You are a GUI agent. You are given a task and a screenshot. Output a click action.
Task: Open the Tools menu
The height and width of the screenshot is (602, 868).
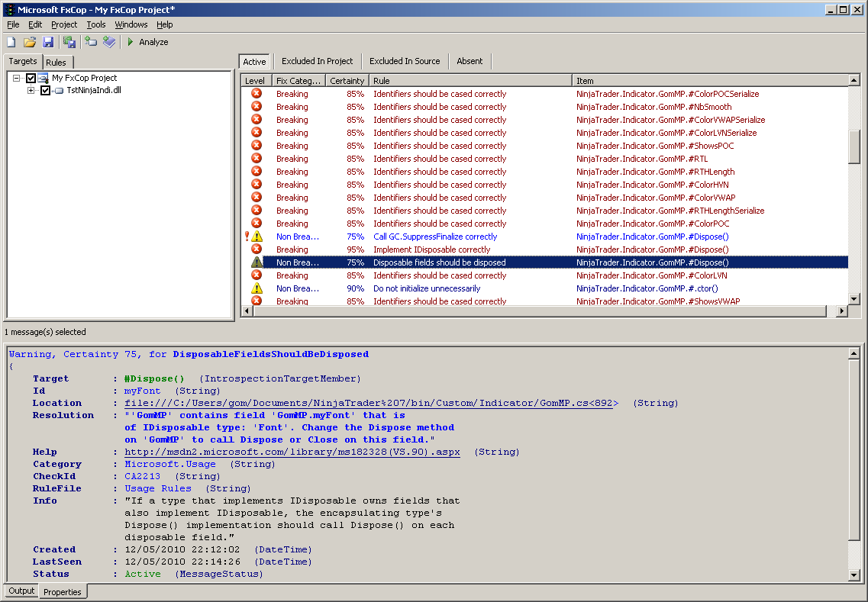tap(95, 24)
